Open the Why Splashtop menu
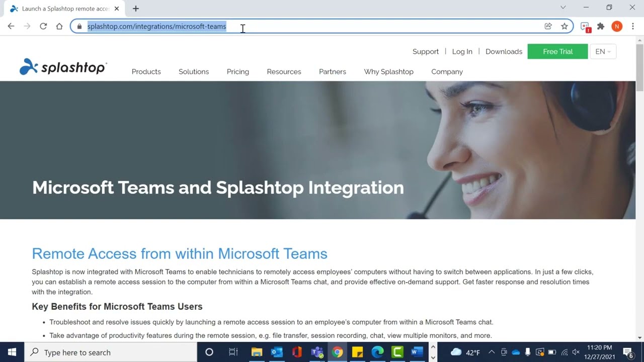 tap(389, 71)
